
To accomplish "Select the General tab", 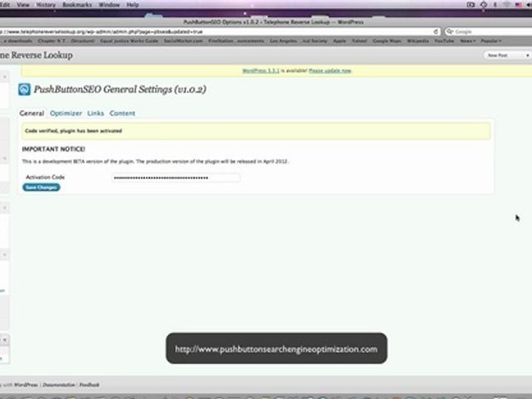I will click(32, 113).
